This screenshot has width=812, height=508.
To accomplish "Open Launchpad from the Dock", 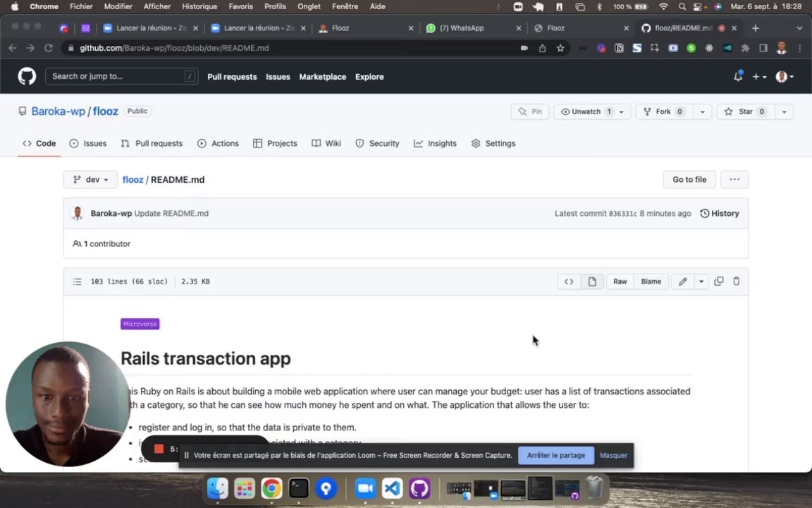I will click(x=245, y=488).
